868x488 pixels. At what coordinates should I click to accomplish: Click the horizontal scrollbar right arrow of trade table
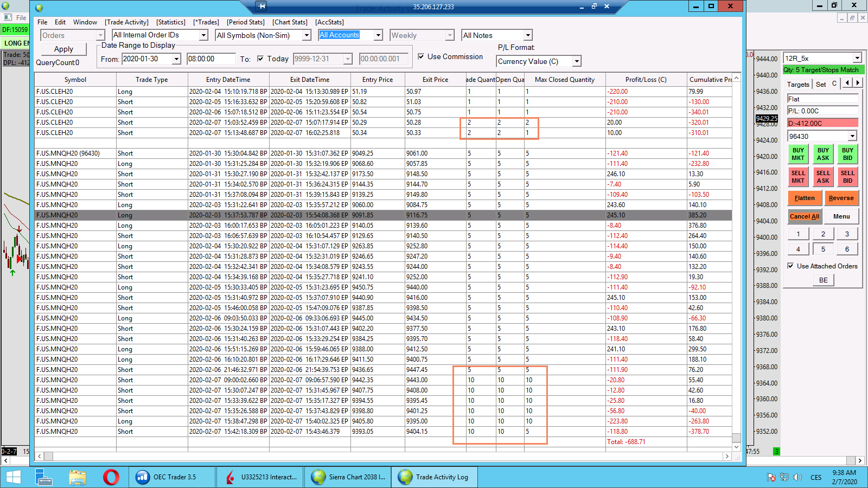point(727,457)
